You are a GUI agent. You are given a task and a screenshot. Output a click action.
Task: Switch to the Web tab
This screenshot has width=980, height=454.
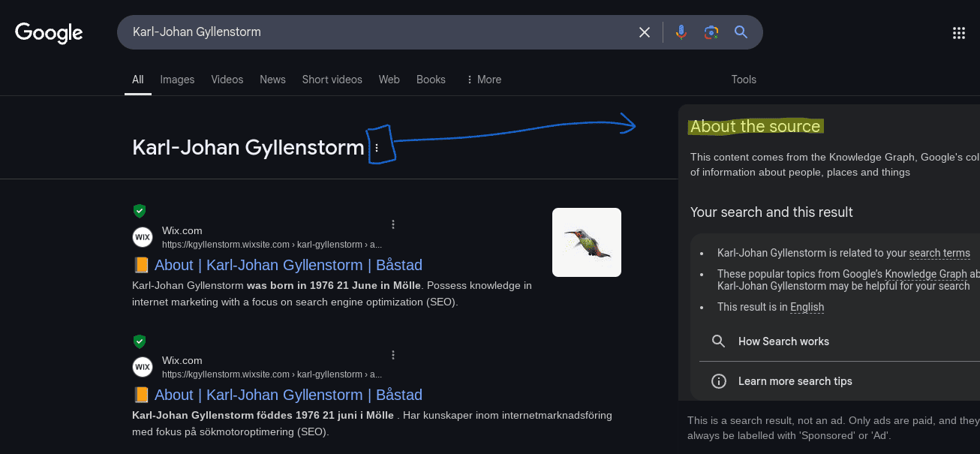[x=389, y=80]
